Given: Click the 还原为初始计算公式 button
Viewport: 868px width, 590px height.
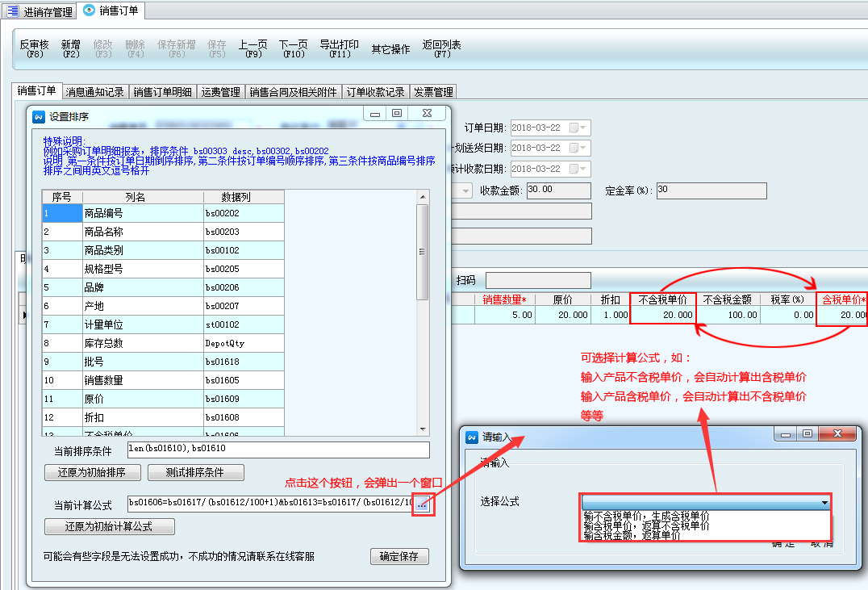Looking at the screenshot, I should (109, 526).
